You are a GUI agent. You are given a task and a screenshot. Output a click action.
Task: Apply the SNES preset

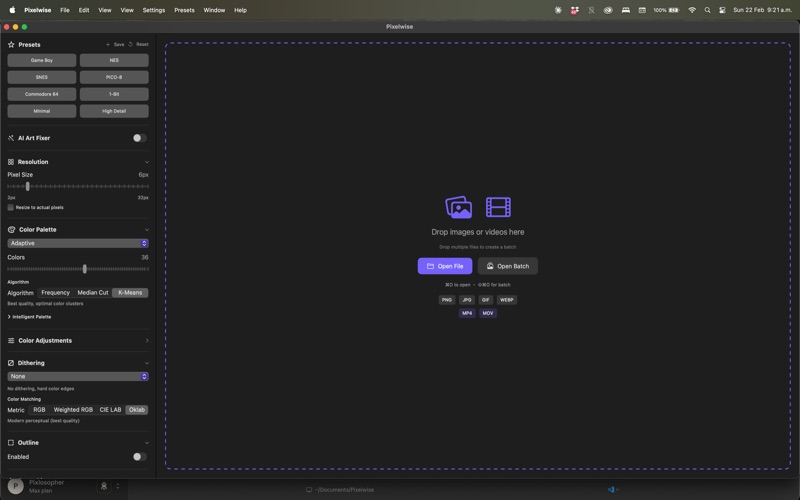pos(42,77)
